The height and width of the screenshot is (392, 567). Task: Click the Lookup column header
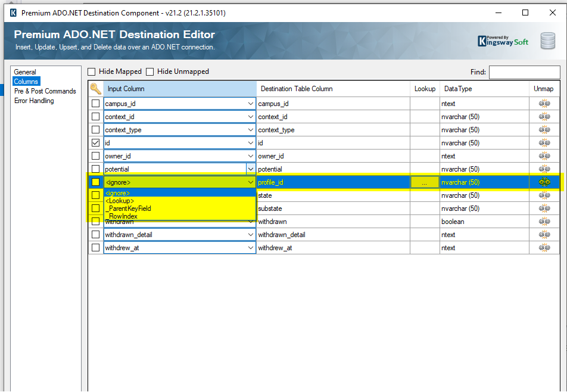point(425,89)
